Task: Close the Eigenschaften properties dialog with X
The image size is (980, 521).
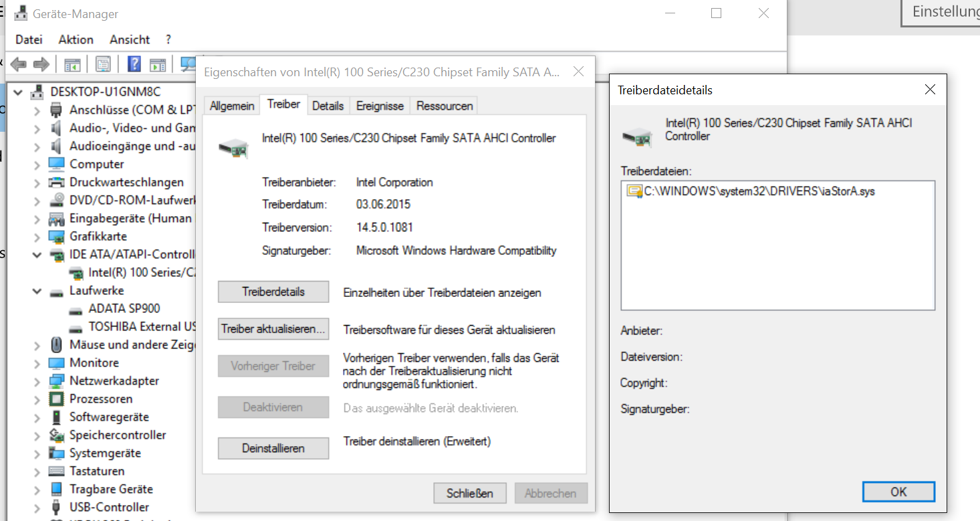Action: pos(579,72)
